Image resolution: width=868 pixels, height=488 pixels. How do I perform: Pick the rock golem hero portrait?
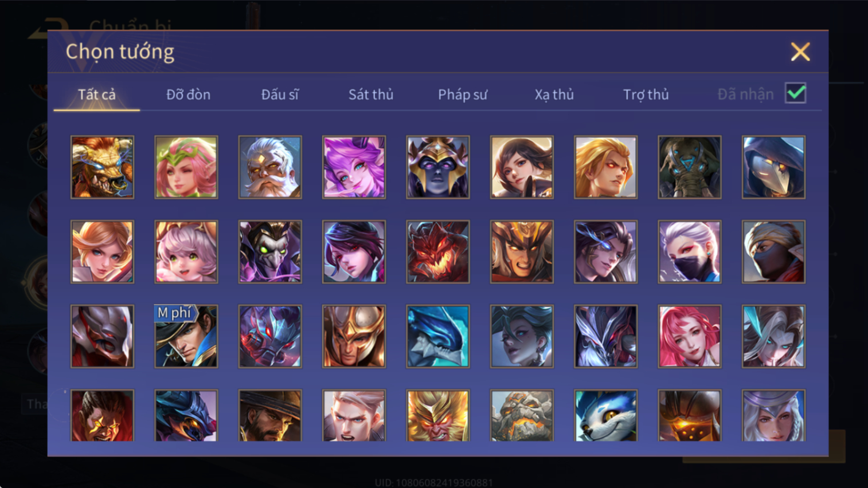(x=522, y=416)
